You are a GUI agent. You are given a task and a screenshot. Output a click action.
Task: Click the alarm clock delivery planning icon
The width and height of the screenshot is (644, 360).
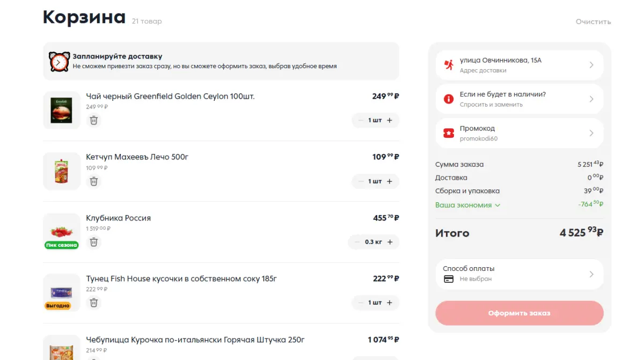(x=59, y=62)
